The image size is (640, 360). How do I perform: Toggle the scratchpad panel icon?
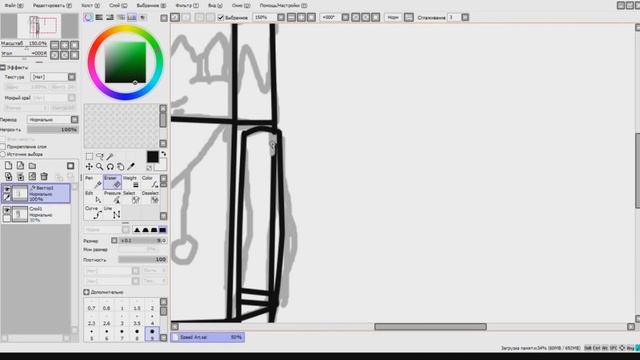point(142,18)
